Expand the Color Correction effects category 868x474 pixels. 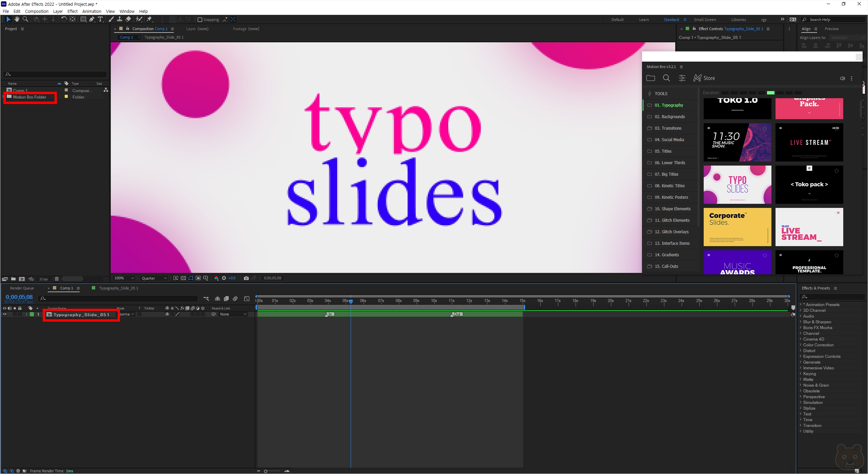(x=801, y=345)
